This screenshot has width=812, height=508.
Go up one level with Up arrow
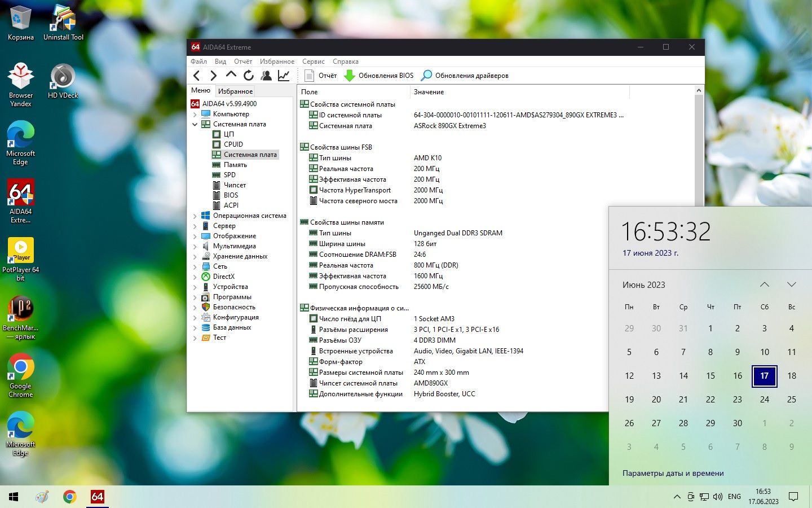pyautogui.click(x=231, y=75)
